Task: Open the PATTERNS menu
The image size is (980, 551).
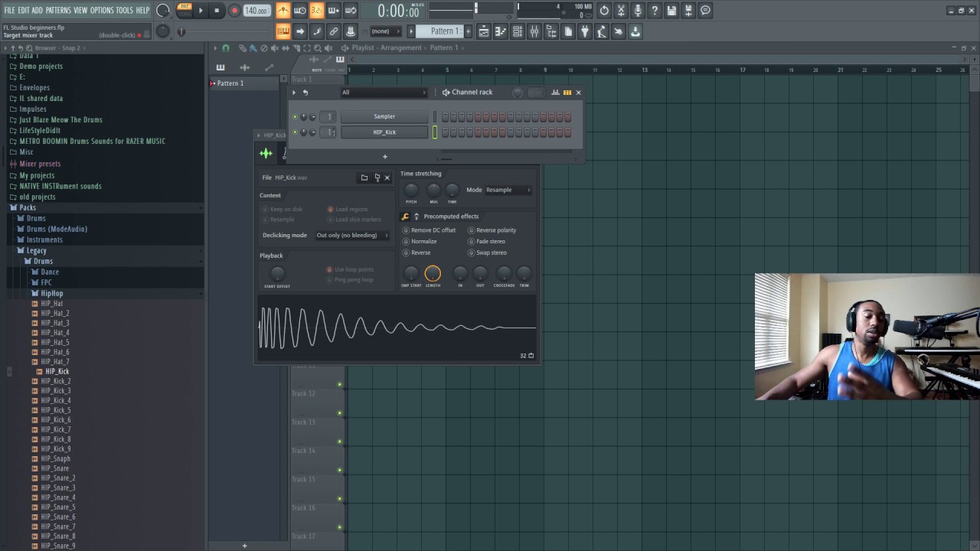Action: pos(58,10)
